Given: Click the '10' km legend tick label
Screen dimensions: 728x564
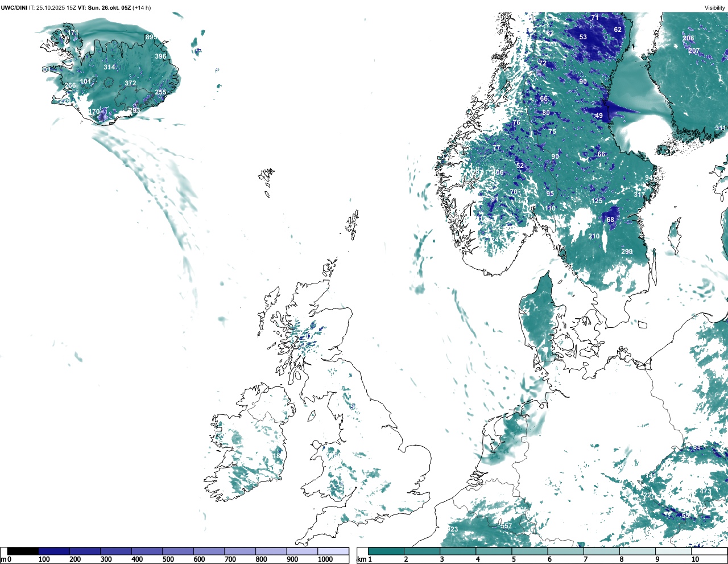Looking at the screenshot, I should point(695,559).
